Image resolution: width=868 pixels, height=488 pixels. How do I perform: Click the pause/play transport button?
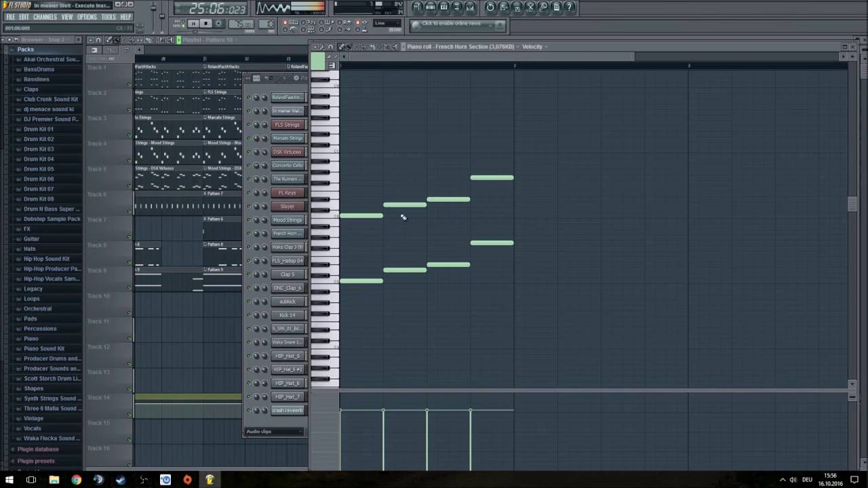point(193,24)
